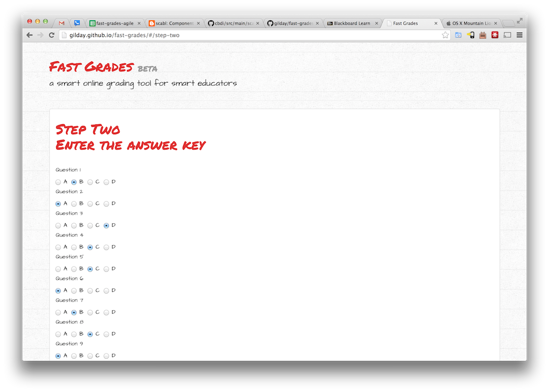Click the red asterisk extension icon
This screenshot has width=549, height=392.
(x=495, y=35)
